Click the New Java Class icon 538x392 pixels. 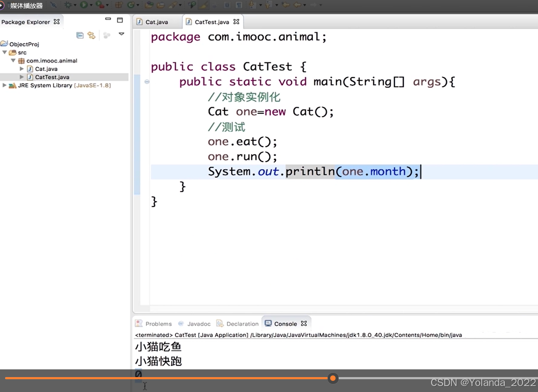click(131, 5)
